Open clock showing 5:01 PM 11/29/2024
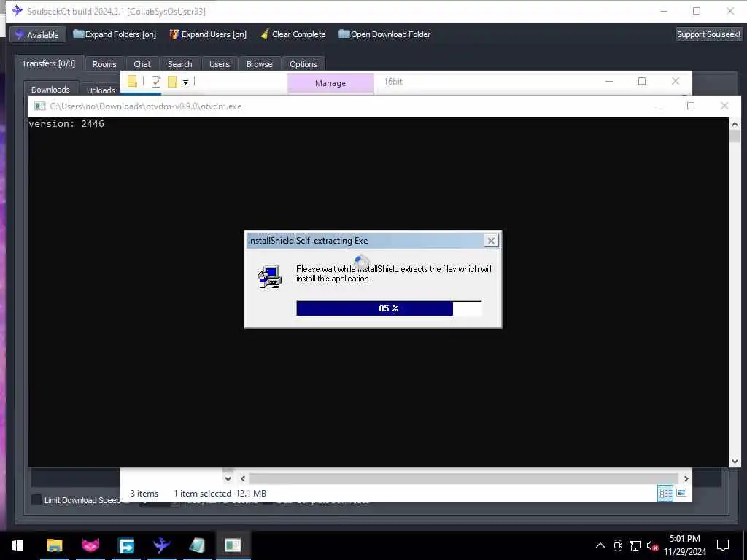 coord(684,545)
